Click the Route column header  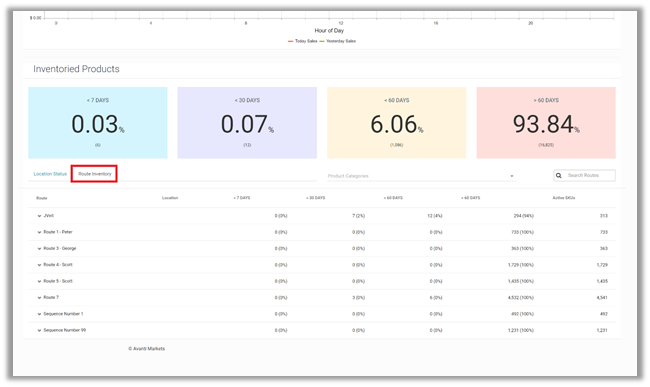click(x=41, y=198)
